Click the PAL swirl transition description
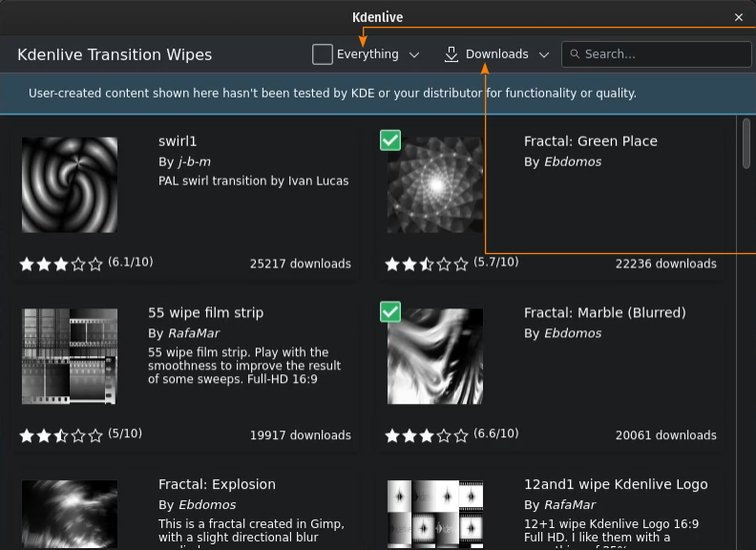 (x=254, y=180)
